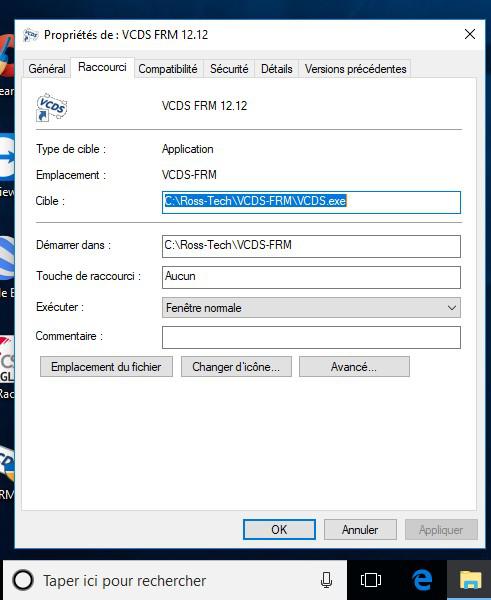Click in the Démarrer dans field

tap(311, 246)
